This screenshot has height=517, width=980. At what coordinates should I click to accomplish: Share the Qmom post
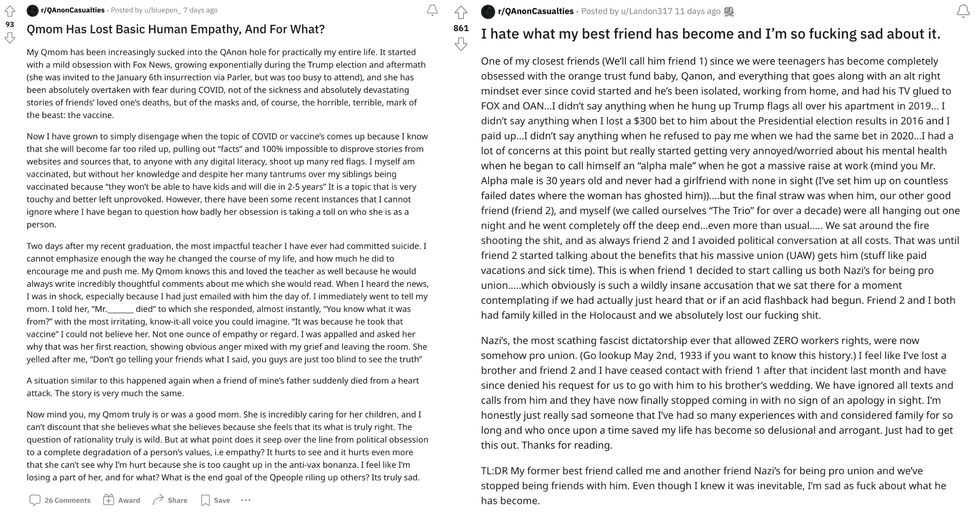tap(170, 500)
